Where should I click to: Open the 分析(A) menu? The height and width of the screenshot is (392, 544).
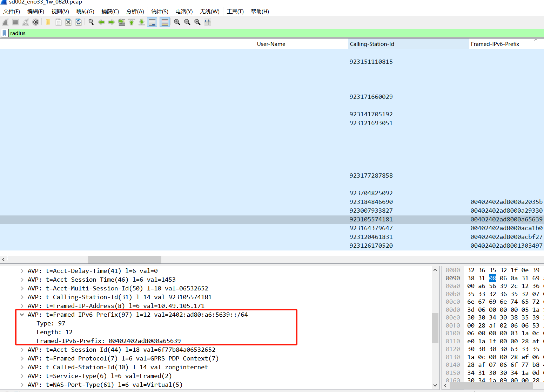tap(135, 12)
